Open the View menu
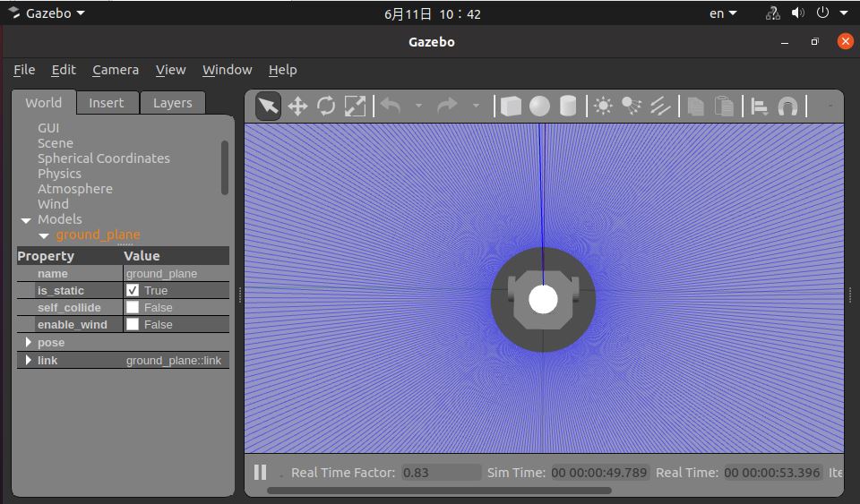The image size is (860, 504). (x=170, y=70)
